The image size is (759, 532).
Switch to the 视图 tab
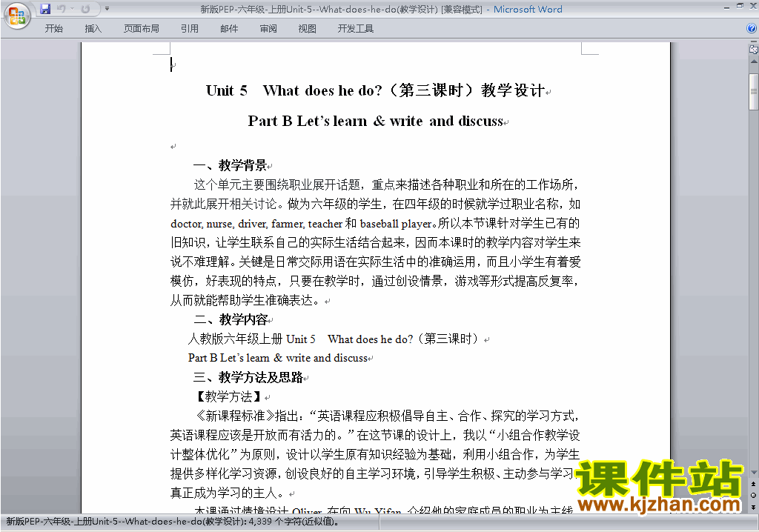pyautogui.click(x=308, y=29)
